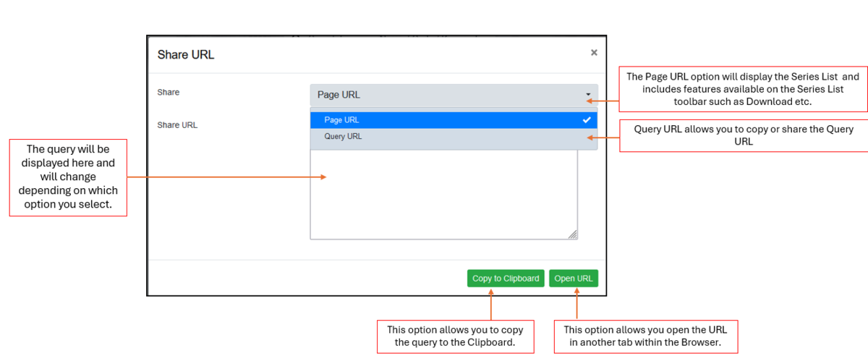This screenshot has height=364, width=868.
Task: Close the Share URL dialog with X
Action: [594, 53]
